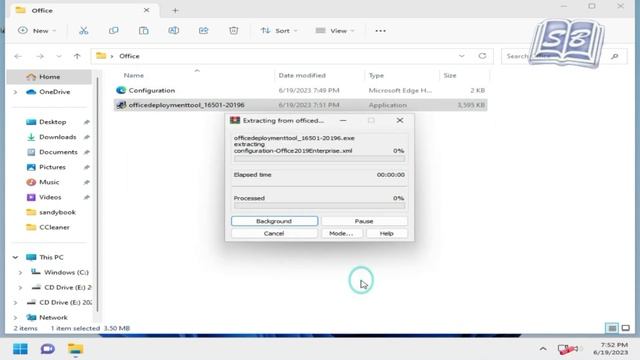Click the Paste icon in toolbar
640x360 pixels.
[144, 31]
